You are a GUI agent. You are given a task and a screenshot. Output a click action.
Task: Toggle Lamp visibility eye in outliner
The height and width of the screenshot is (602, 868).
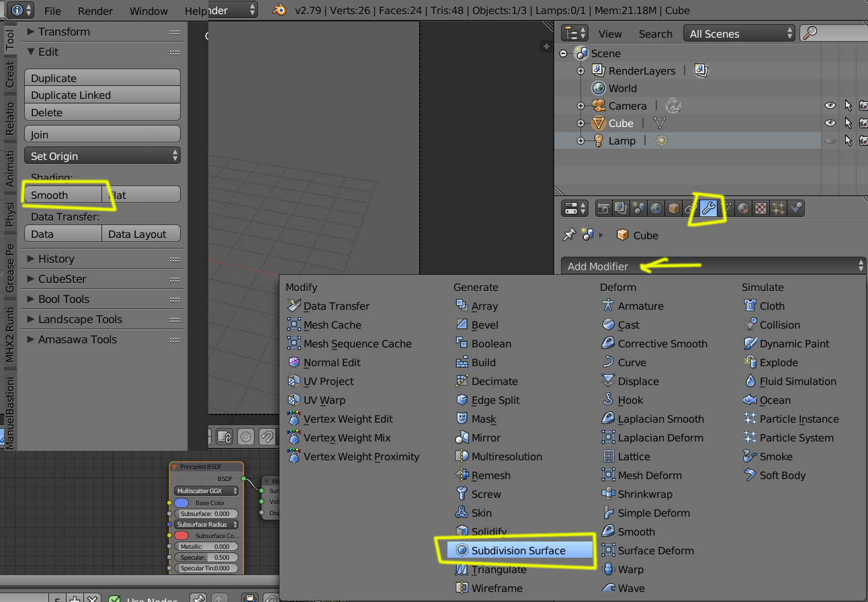click(x=830, y=140)
